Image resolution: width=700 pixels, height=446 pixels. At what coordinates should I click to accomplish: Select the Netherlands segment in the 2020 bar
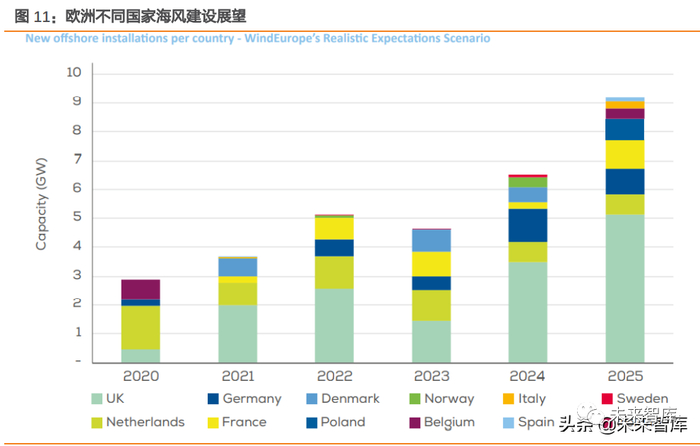click(141, 327)
